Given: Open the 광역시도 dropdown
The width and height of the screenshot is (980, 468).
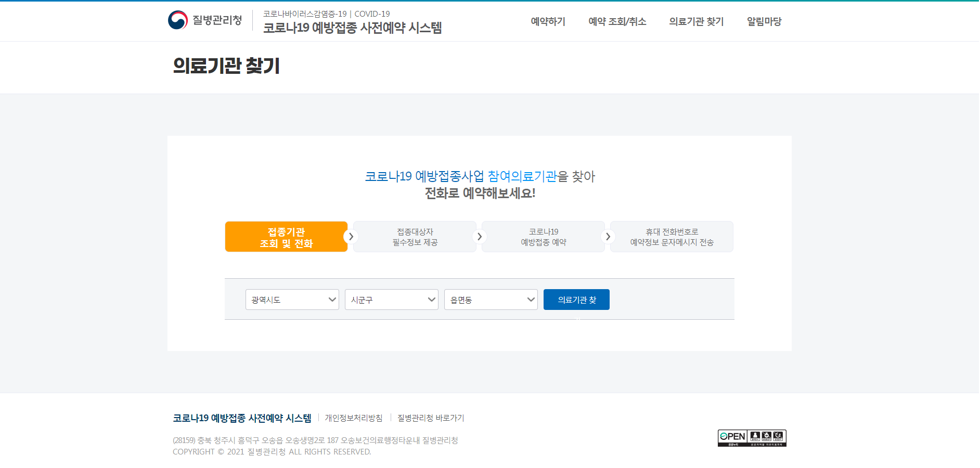Looking at the screenshot, I should coord(292,300).
